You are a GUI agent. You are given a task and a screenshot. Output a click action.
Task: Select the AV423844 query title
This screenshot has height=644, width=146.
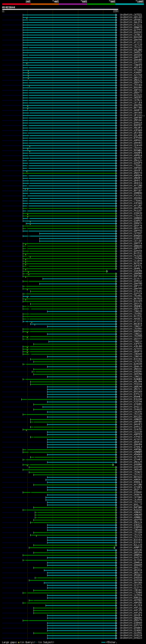pos(8,7)
